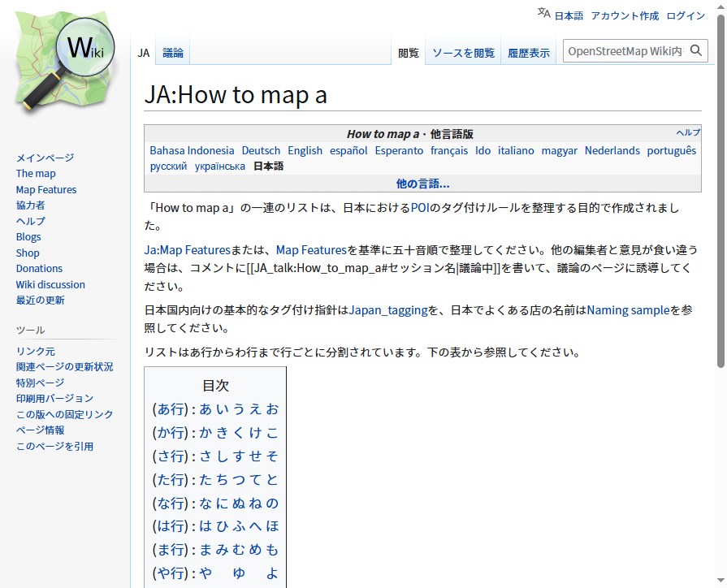The image size is (727, 588).
Task: Click the language translation icon
Action: pos(544,14)
